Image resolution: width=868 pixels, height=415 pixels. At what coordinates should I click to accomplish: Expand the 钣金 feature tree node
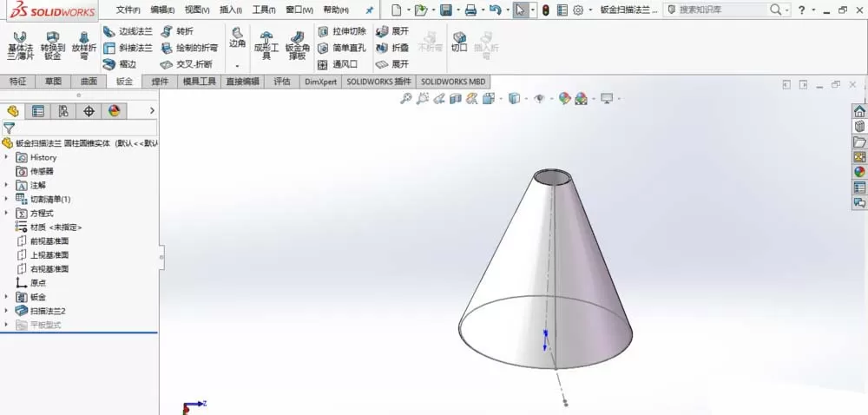6,297
